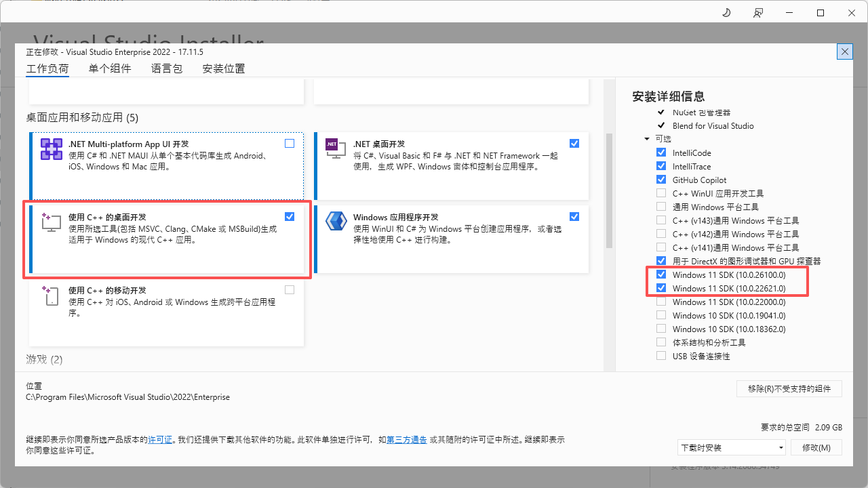Check 通用 Windows 平台工具 option
This screenshot has height=488, width=868.
click(661, 207)
